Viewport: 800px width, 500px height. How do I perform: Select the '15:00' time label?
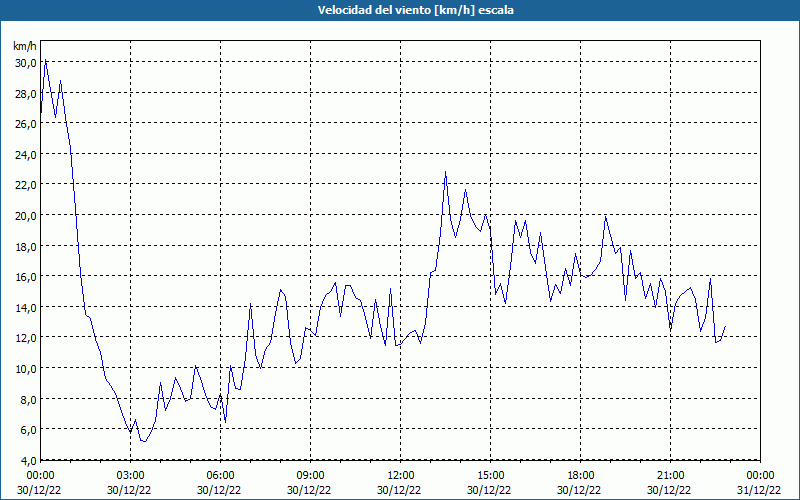click(x=490, y=475)
